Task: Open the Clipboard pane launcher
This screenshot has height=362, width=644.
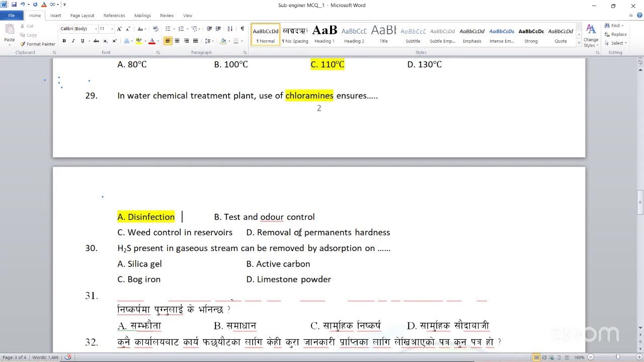Action: click(x=54, y=52)
